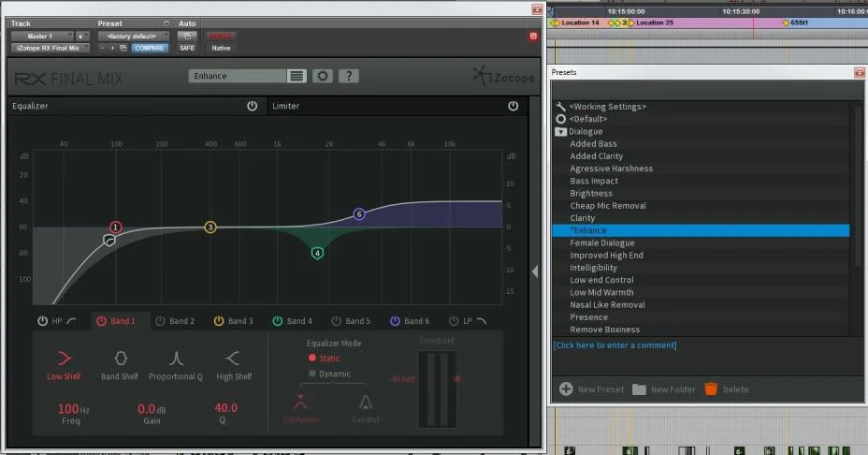Toggle the automation SAFE button

point(186,49)
